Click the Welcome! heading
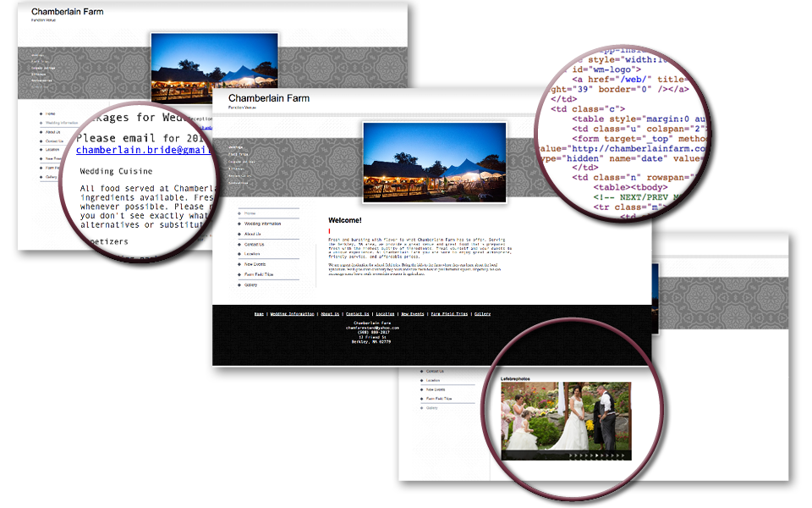The image size is (812, 508). pyautogui.click(x=345, y=220)
